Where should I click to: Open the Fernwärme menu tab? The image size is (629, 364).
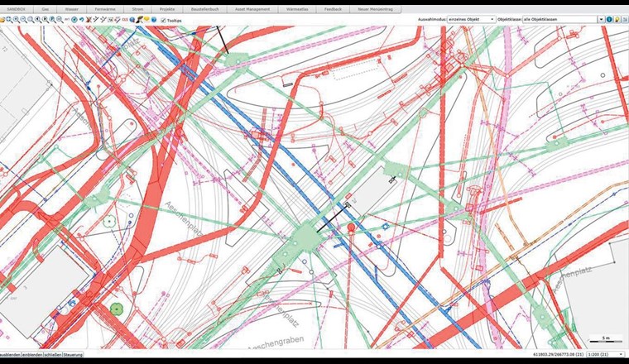point(105,8)
